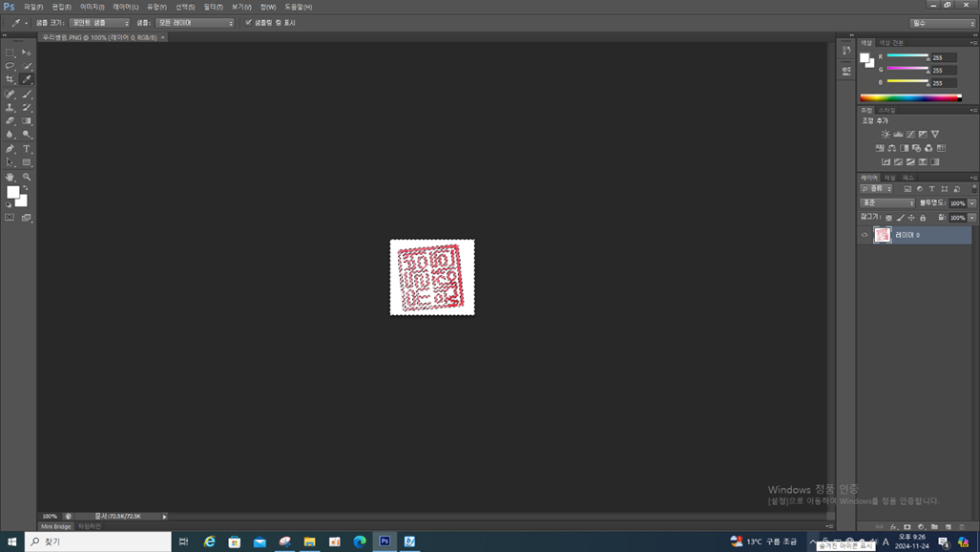Add Photo Filter adjustment
This screenshot has width=980, height=552.
coord(916,148)
